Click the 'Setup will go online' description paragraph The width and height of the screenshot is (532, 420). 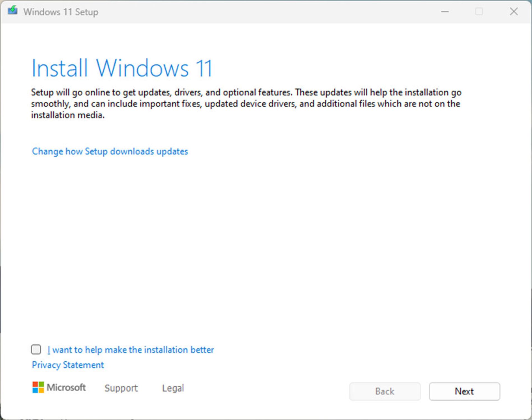coord(246,104)
